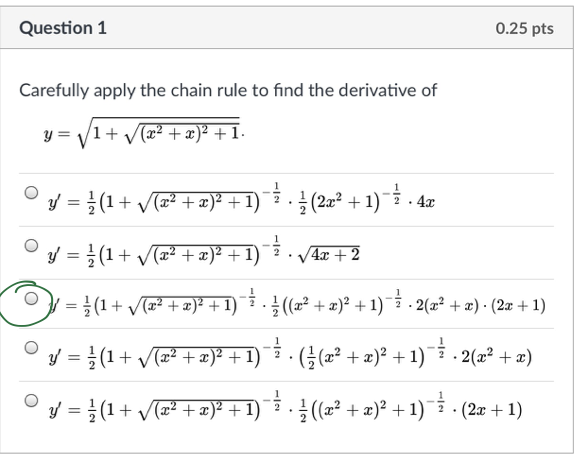578x460 pixels.
Task: Click the fourth answer formula ending 2(x²+x)
Action: [290, 354]
